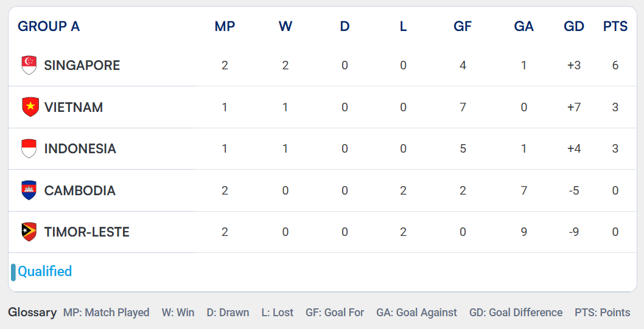The width and height of the screenshot is (644, 329).
Task: Click Singapore's points value of 6
Action: pos(615,65)
